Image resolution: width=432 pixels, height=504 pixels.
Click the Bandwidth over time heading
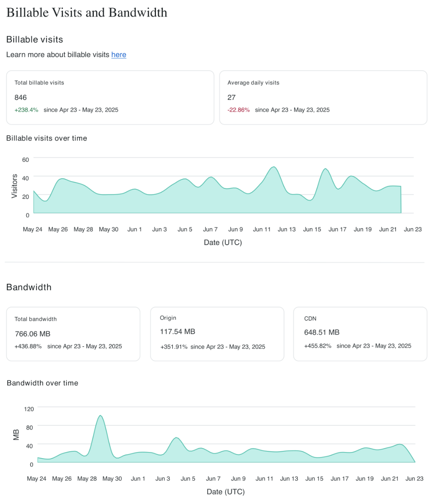(42, 383)
